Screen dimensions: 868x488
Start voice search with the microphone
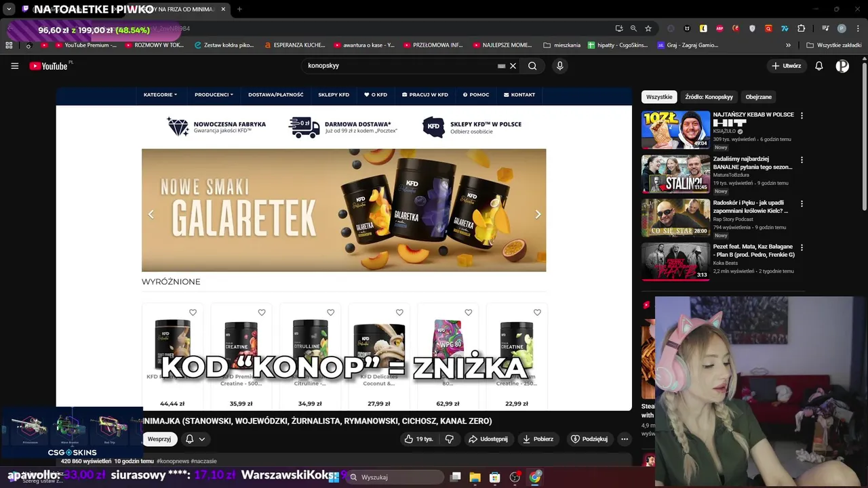point(559,66)
